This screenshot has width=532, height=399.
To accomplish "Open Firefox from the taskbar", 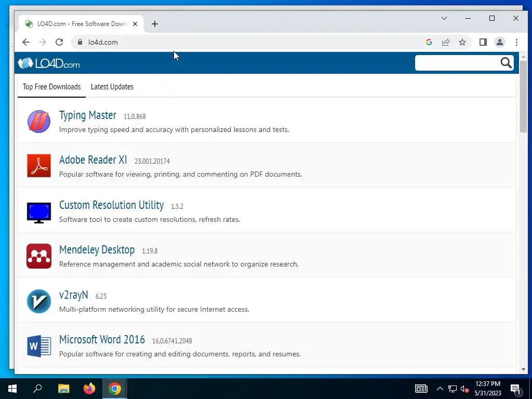I will point(89,389).
